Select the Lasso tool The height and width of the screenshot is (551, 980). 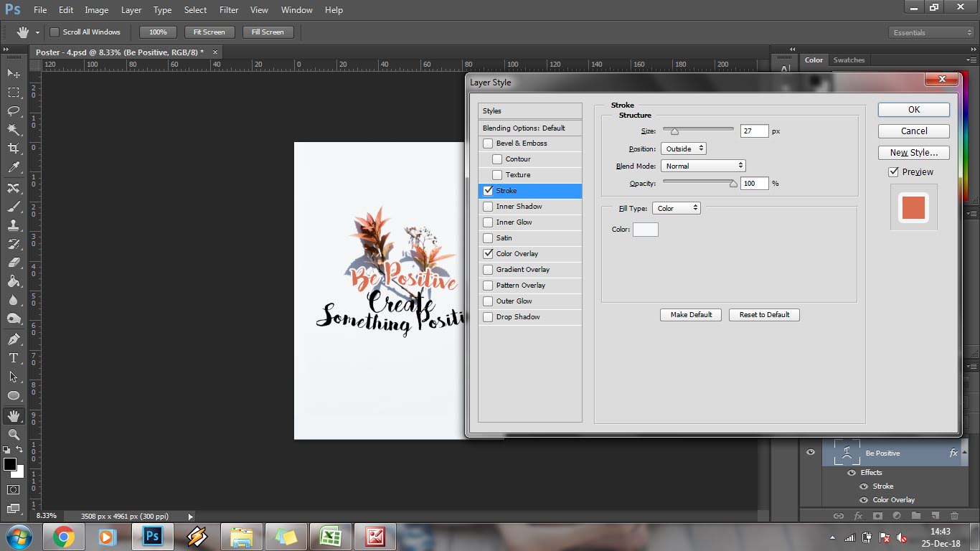(13, 111)
